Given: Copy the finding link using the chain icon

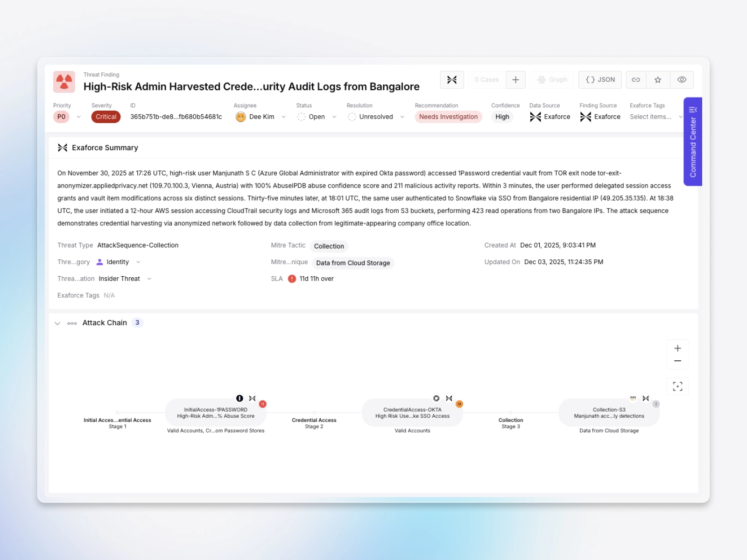Looking at the screenshot, I should (x=635, y=79).
